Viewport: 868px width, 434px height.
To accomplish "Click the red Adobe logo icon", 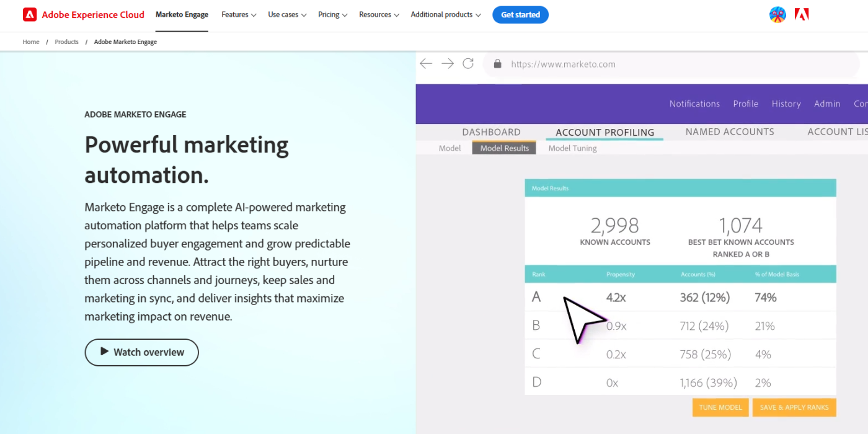I will tap(802, 14).
